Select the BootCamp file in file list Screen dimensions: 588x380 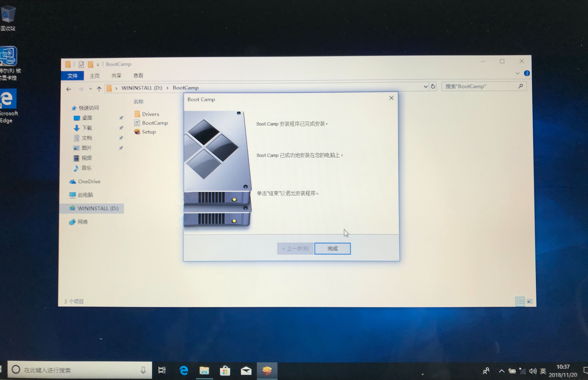[151, 123]
